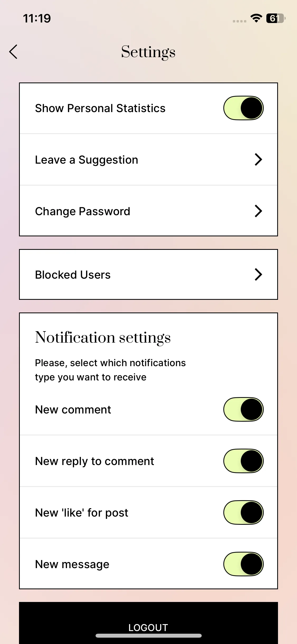This screenshot has width=297, height=644.
Task: Toggle Show Personal Statistics switch
Action: [x=243, y=108]
